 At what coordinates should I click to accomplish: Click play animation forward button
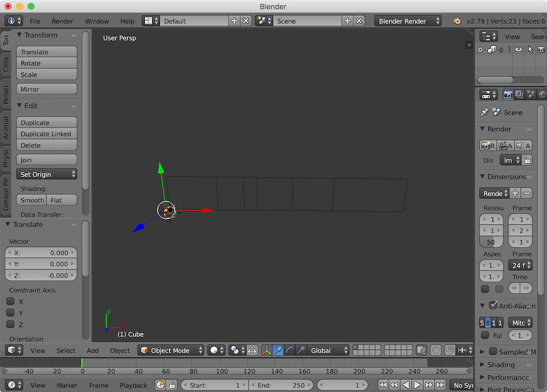pos(418,385)
